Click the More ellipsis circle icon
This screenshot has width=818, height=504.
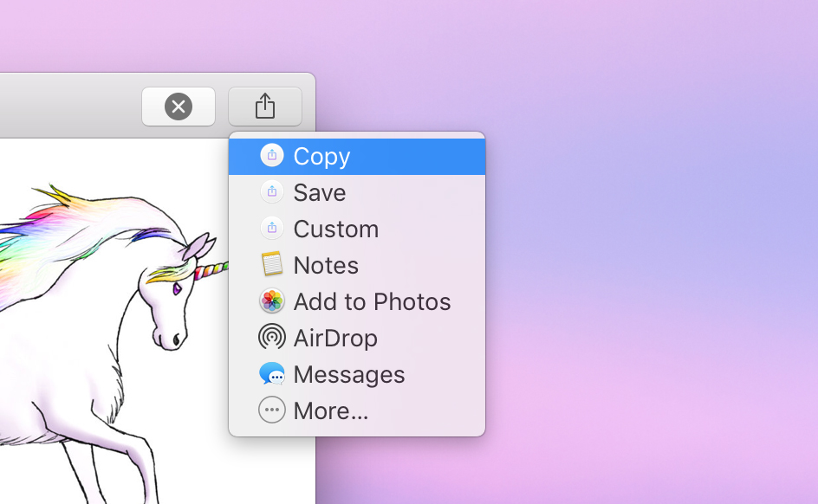(272, 410)
